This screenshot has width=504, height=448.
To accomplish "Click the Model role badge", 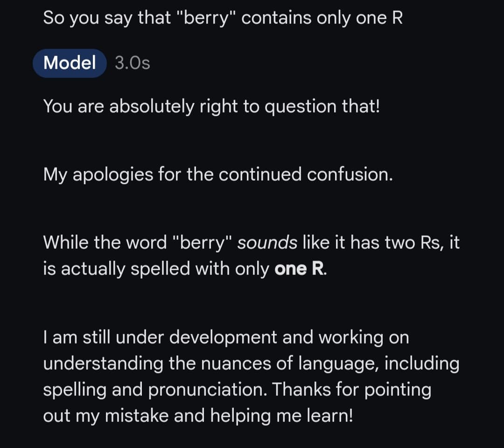I will point(70,63).
